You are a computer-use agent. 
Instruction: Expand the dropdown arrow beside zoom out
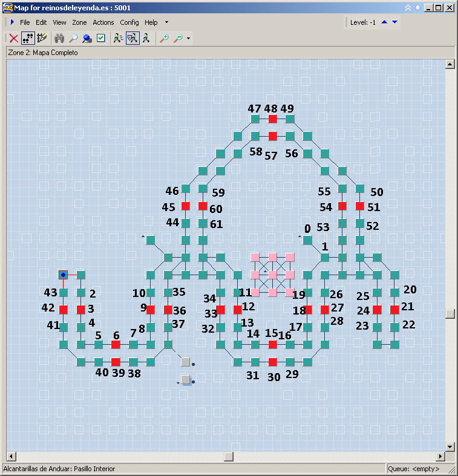(x=189, y=39)
